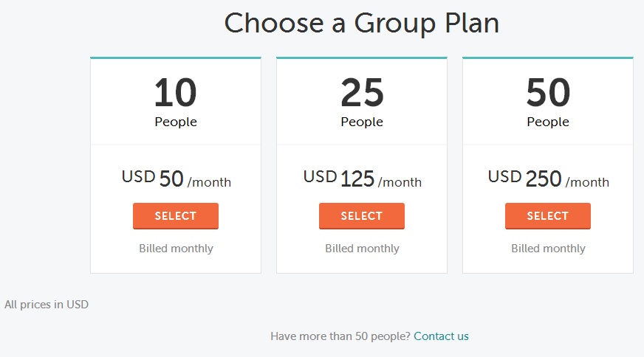Viewport: 644px width, 357px height.
Task: Click "Billed monthly" in the 10 People card
Action: coord(176,249)
